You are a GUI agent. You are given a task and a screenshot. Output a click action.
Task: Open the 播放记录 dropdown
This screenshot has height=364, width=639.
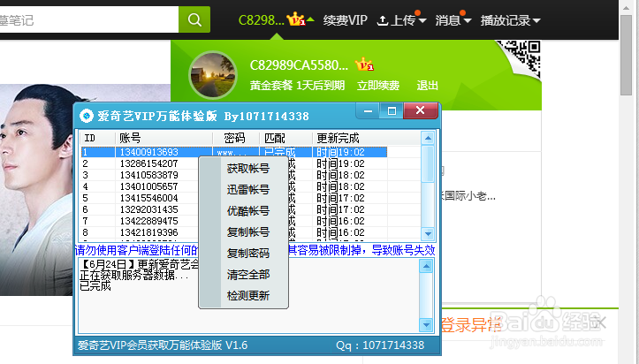510,20
